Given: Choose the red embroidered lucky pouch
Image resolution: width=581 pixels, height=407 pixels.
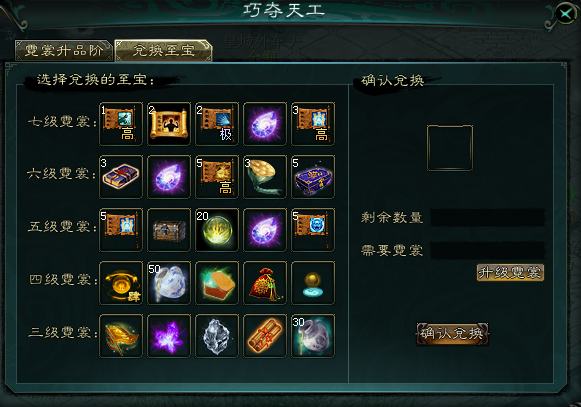Looking at the screenshot, I should pyautogui.click(x=265, y=283).
